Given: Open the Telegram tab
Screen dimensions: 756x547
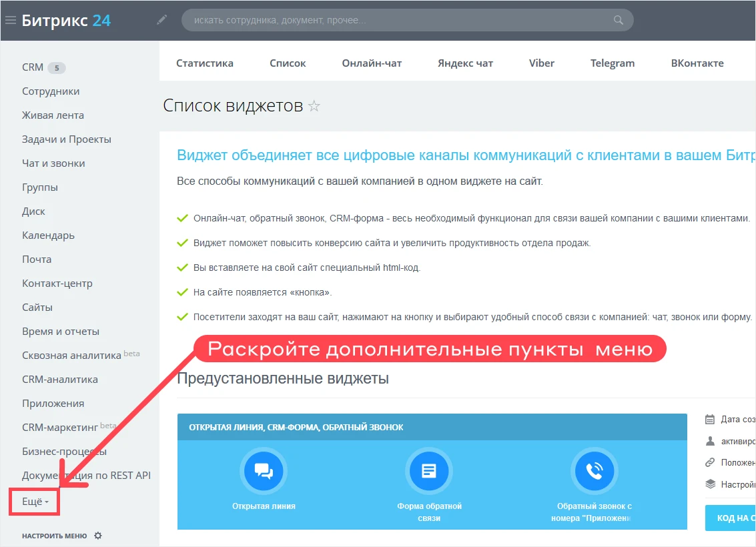Looking at the screenshot, I should pyautogui.click(x=613, y=63).
